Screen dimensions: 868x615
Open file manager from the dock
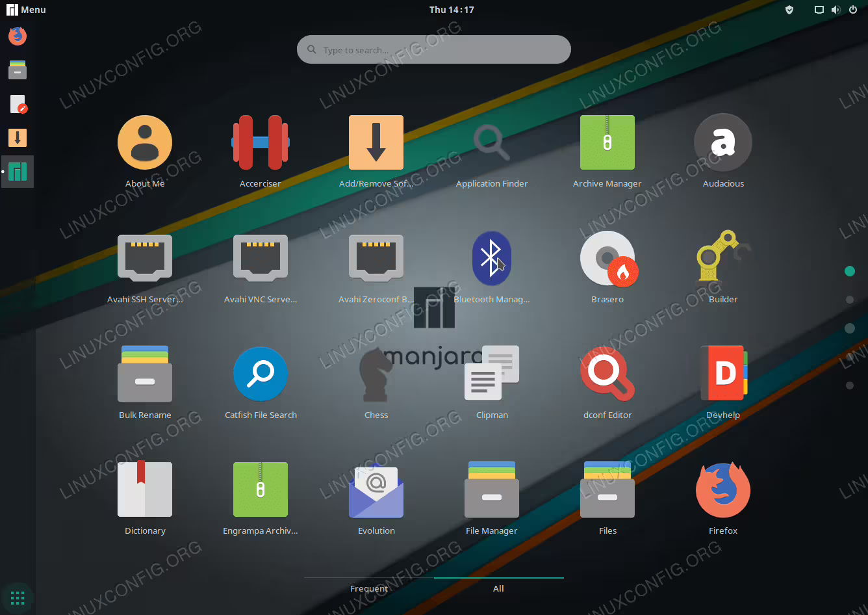pyautogui.click(x=18, y=70)
